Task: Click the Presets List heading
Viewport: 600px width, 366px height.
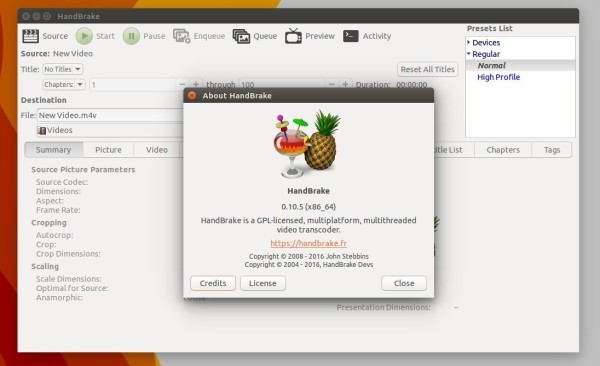Action: pos(489,29)
